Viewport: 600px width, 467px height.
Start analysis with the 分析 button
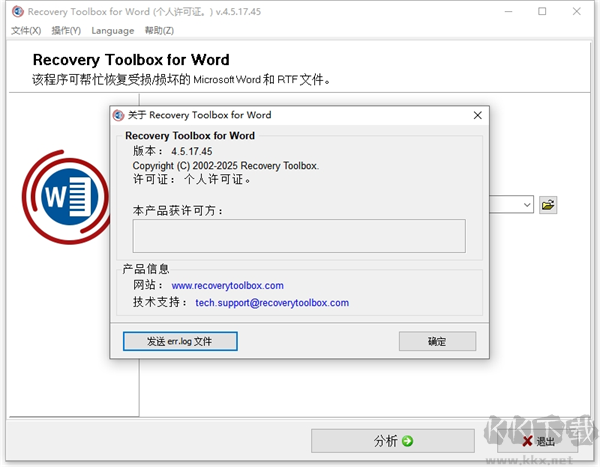(x=393, y=440)
